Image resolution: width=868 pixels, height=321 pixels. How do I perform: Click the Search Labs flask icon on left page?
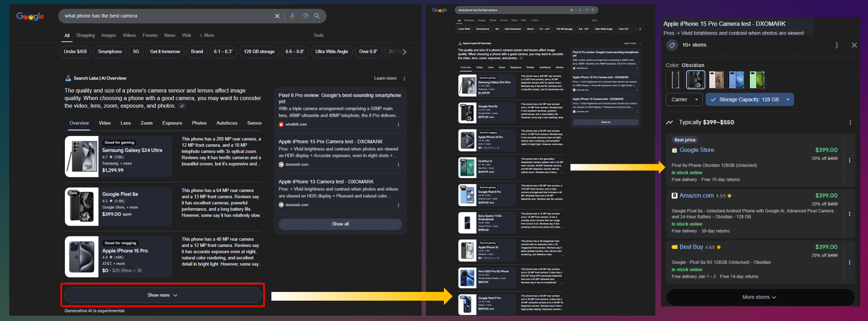(x=68, y=78)
